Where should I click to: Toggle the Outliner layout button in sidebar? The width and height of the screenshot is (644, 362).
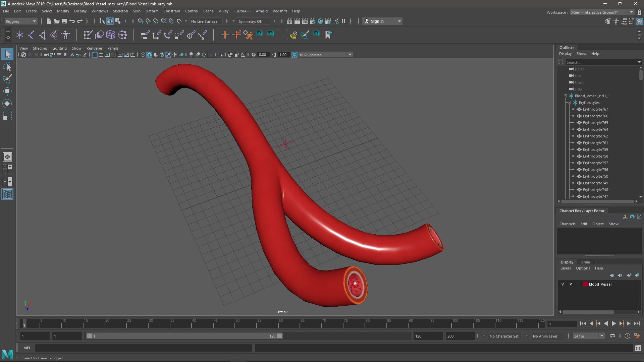pos(7,194)
